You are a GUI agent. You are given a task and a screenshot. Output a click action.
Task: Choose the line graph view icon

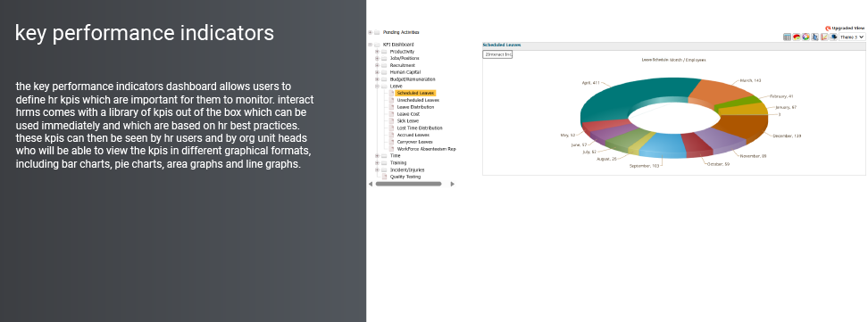(x=824, y=37)
